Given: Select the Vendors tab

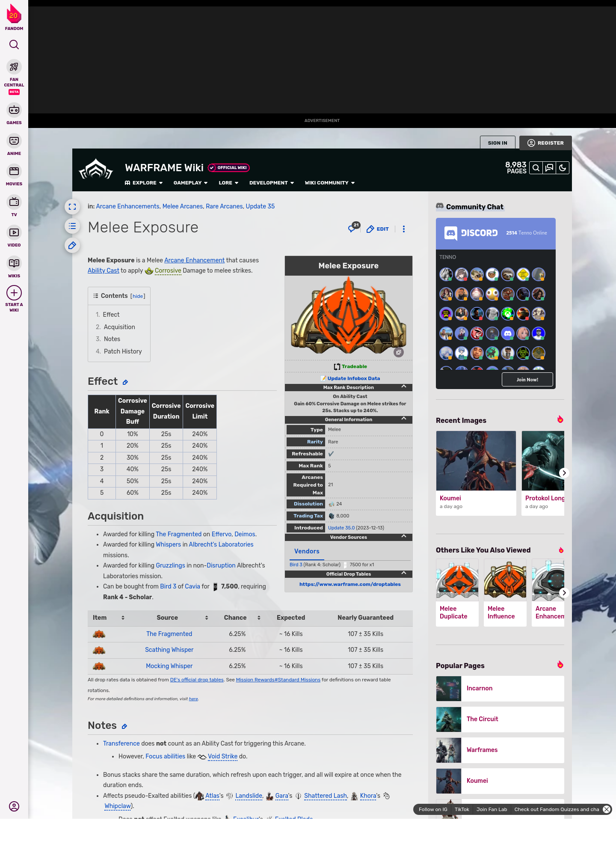Looking at the screenshot, I should pos(307,551).
